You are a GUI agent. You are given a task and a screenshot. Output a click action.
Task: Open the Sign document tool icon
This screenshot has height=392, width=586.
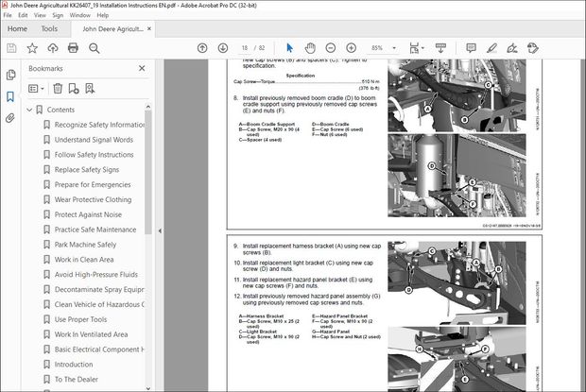(x=512, y=48)
